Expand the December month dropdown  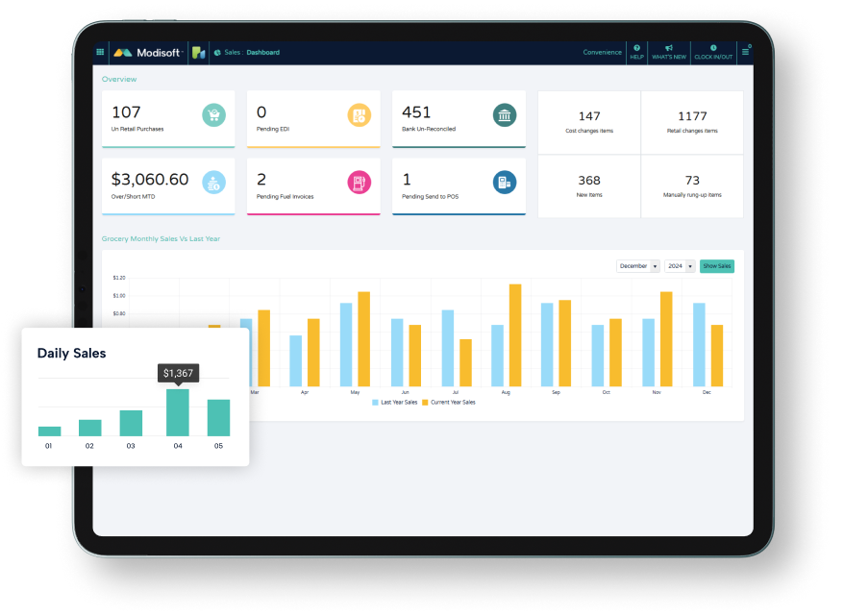click(638, 266)
